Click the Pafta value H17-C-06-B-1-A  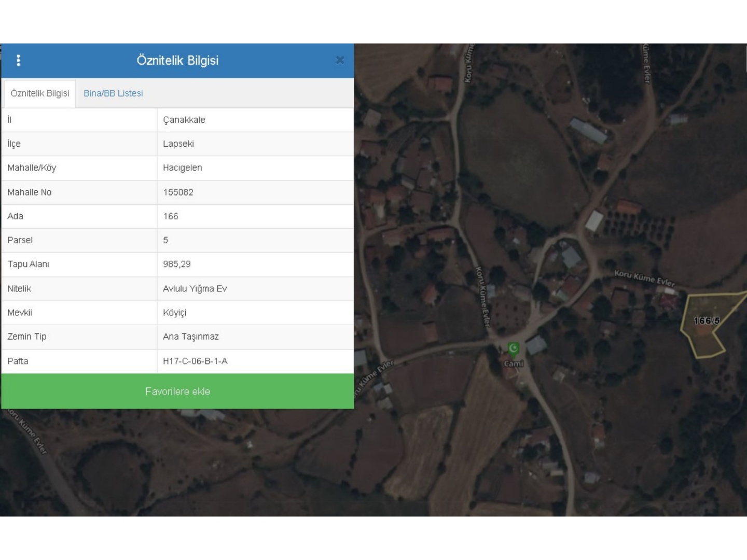pos(195,361)
